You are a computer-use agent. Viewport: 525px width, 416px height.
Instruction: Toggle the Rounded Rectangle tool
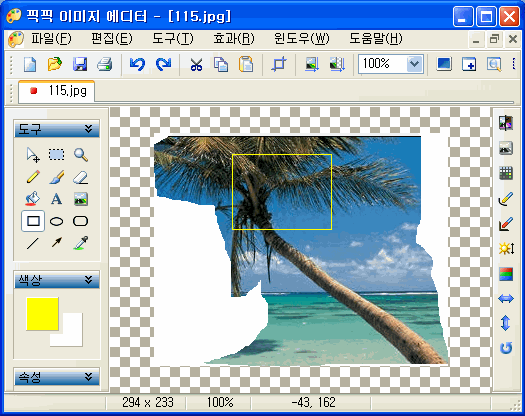tap(80, 221)
